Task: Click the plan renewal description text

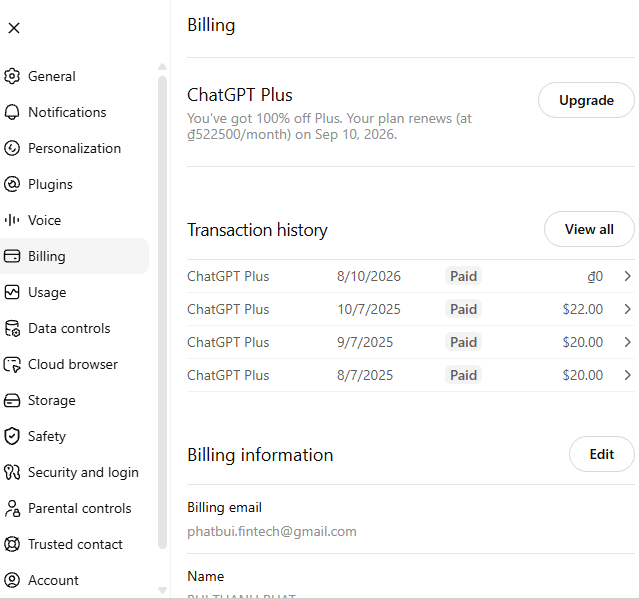Action: [329, 126]
